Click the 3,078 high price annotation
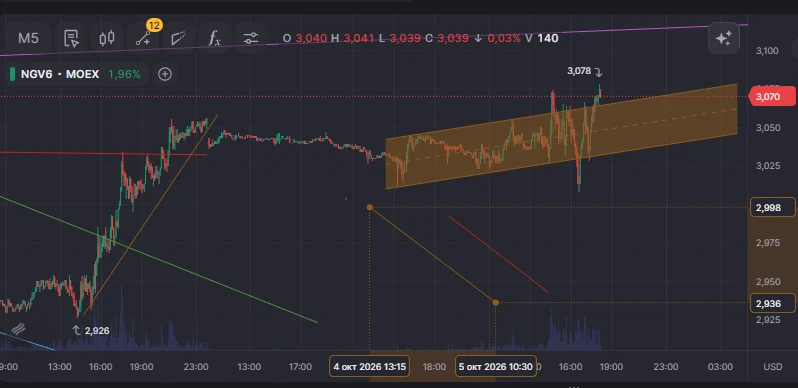This screenshot has width=798, height=388. coord(585,72)
